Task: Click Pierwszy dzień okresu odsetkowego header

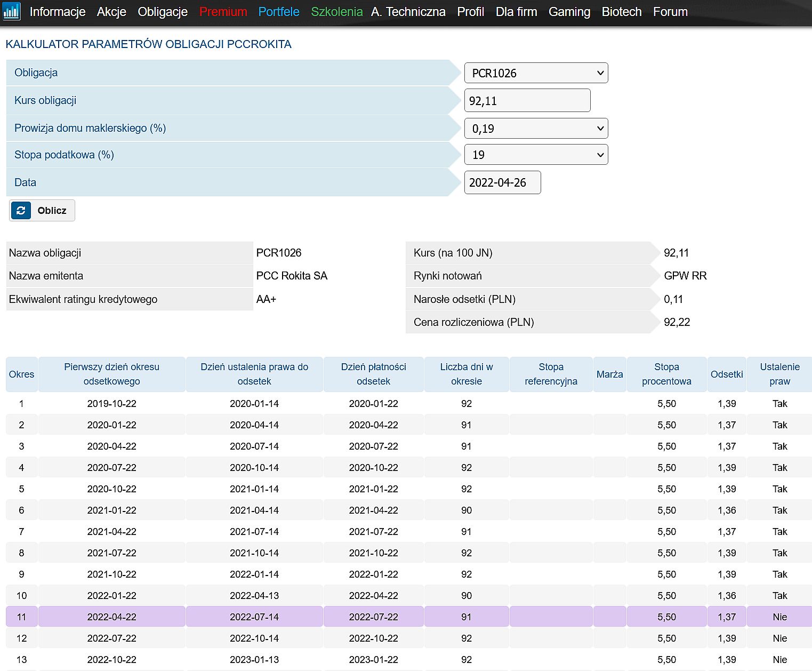Action: 112,374
